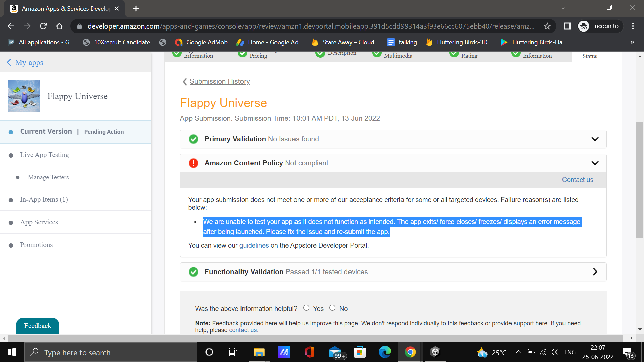Expand the Primary Validation section
The width and height of the screenshot is (644, 362).
[595, 139]
